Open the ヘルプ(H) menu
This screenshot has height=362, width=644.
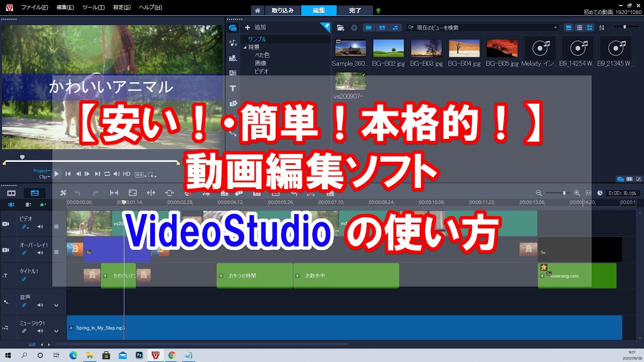click(150, 8)
